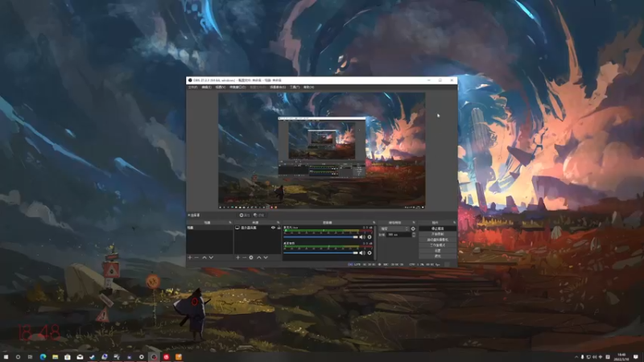Click the OBS Studio taskbar icon

tap(154, 357)
